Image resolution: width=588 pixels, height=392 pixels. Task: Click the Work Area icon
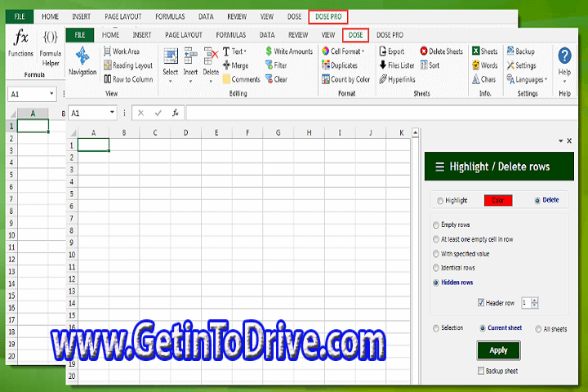(107, 51)
